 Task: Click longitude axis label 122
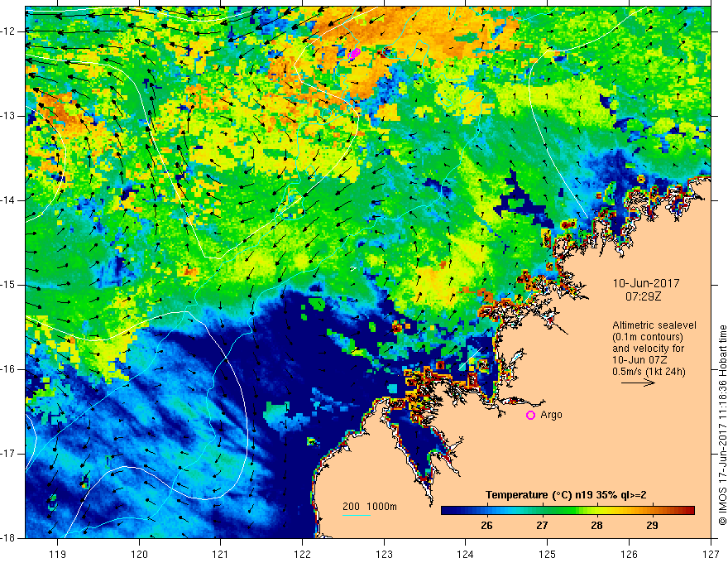click(302, 554)
